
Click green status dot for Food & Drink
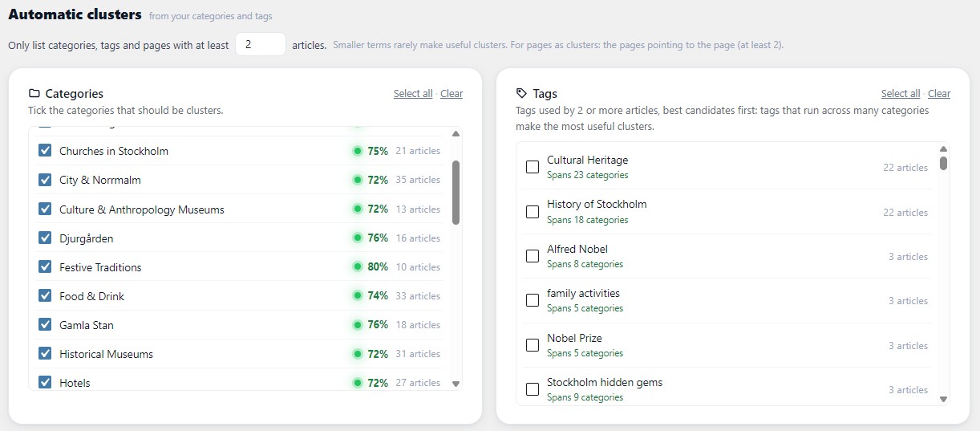(358, 295)
